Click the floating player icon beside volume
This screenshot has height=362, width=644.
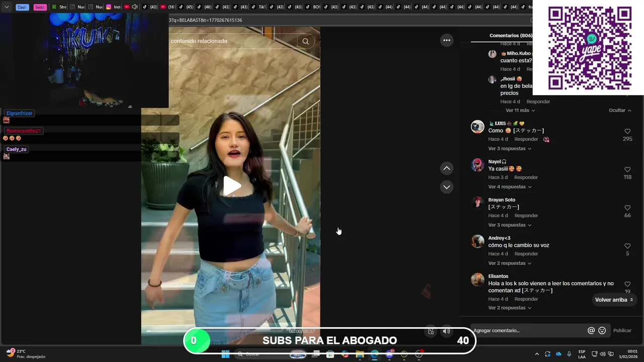(x=431, y=331)
